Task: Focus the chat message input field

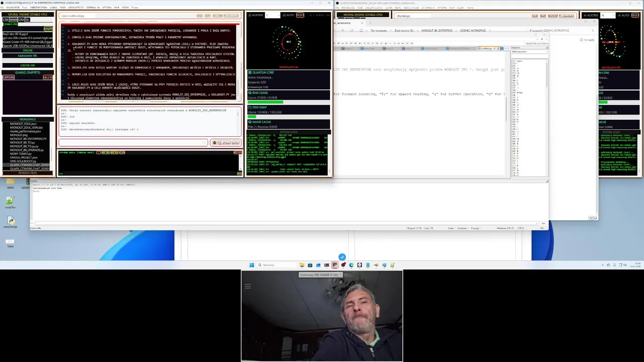Action: click(133, 142)
